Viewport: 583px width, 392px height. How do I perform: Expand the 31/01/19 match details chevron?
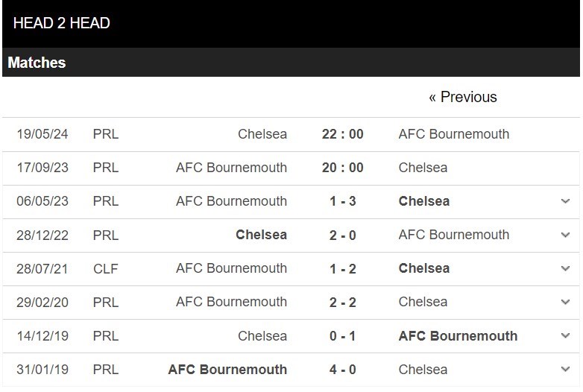[565, 369]
